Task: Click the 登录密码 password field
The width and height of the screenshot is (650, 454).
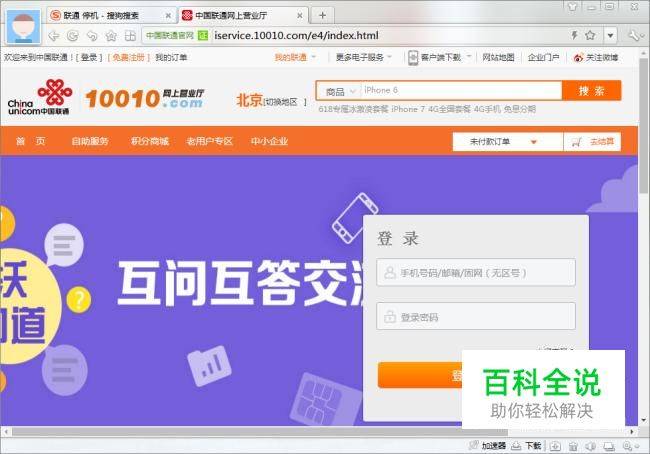Action: tap(476, 316)
